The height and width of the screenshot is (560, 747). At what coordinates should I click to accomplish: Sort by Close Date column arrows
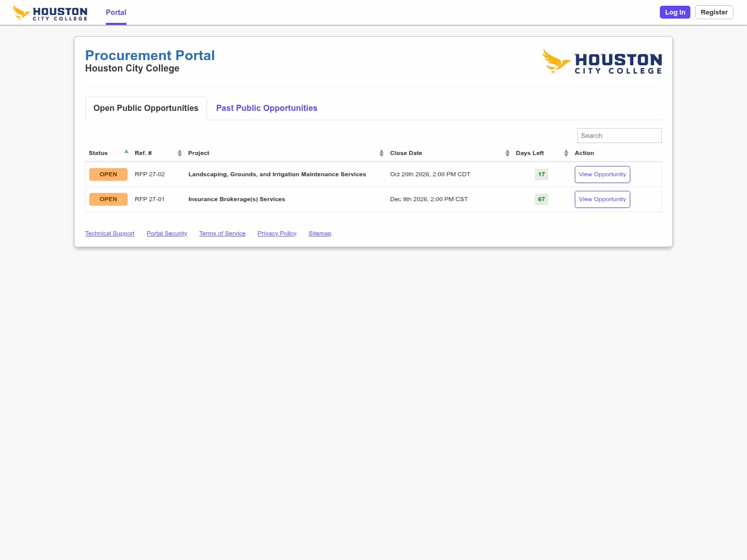[x=507, y=153]
